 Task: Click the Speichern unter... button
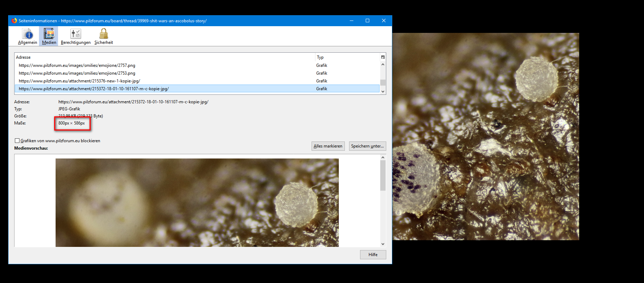(367, 146)
